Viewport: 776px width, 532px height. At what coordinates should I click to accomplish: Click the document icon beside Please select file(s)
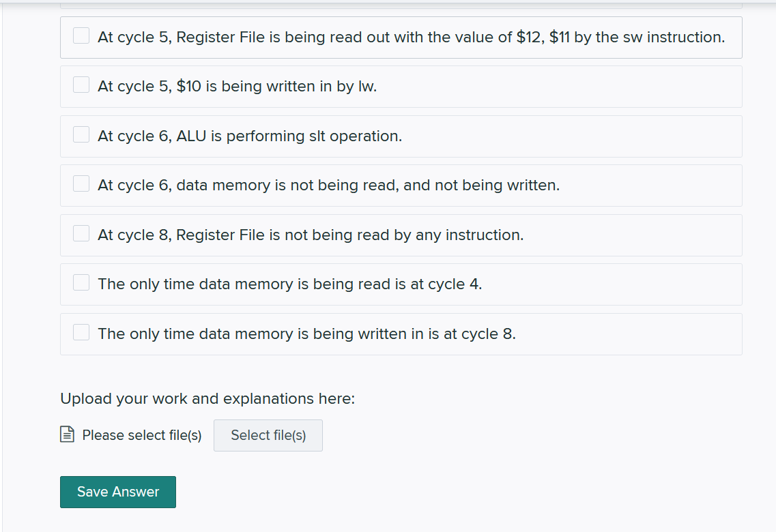(x=67, y=434)
